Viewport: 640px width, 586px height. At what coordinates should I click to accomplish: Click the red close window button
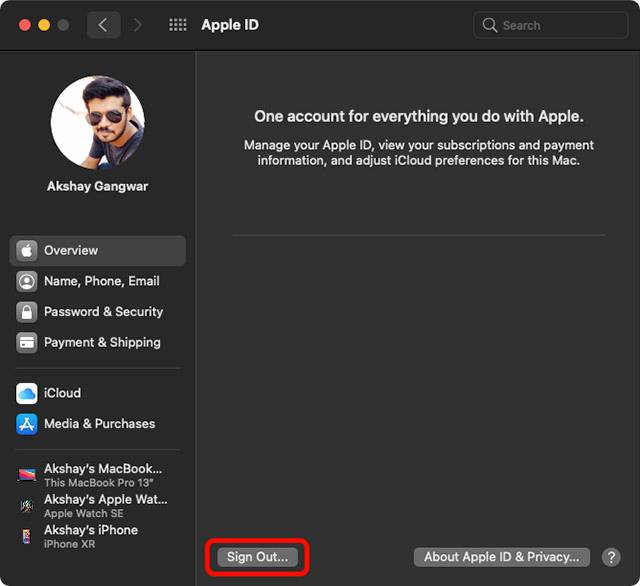(25, 25)
